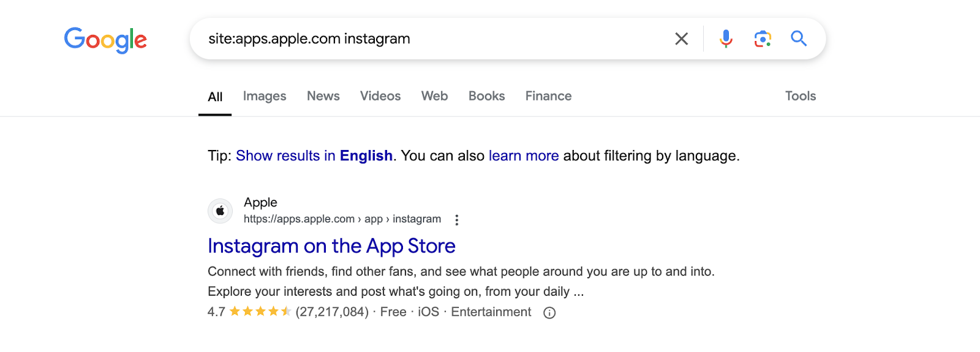This screenshot has height=352, width=980.
Task: Open Instagram on the App Store result
Action: coord(331,246)
